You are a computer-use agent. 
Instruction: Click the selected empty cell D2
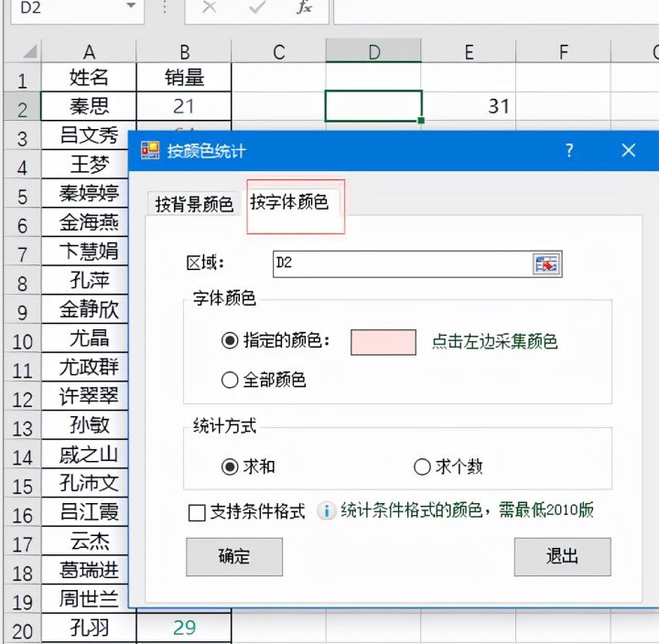(373, 106)
